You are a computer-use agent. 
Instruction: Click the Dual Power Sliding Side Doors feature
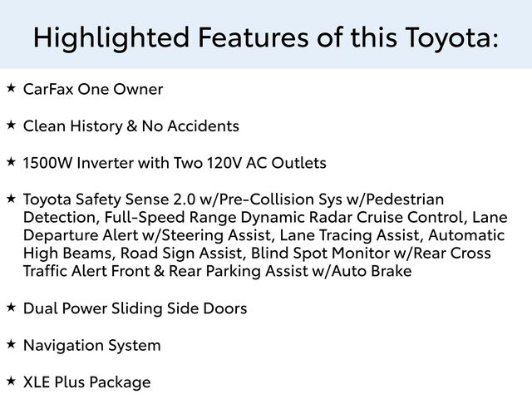tap(135, 308)
